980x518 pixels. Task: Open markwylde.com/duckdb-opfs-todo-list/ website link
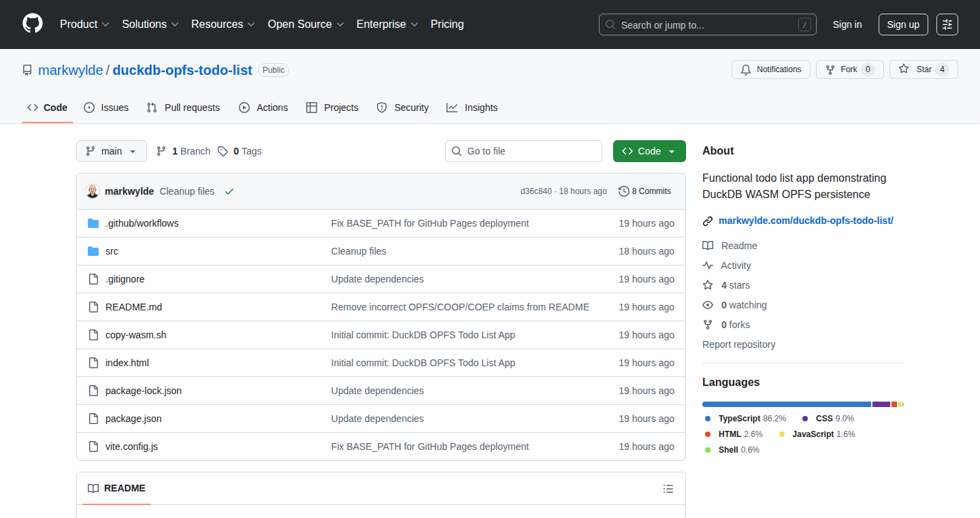point(806,221)
